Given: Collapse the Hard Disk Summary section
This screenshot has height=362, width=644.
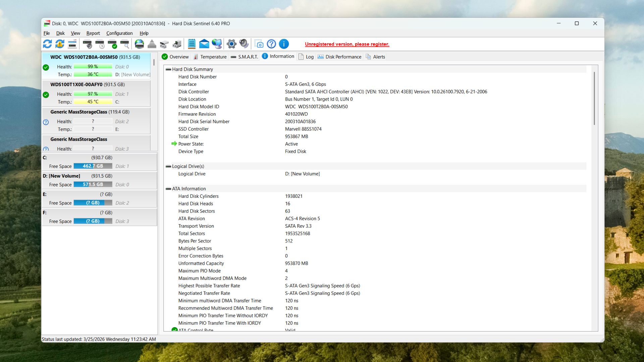Looking at the screenshot, I should coord(168,69).
